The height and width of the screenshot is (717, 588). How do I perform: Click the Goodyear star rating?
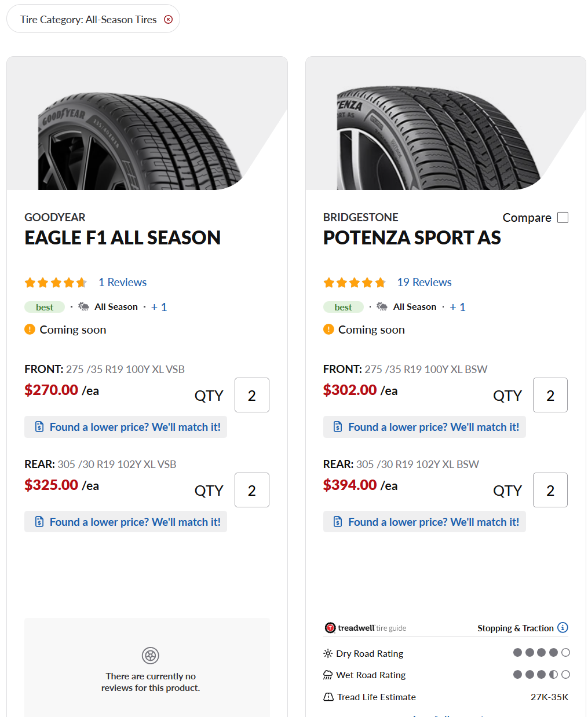[x=56, y=283]
